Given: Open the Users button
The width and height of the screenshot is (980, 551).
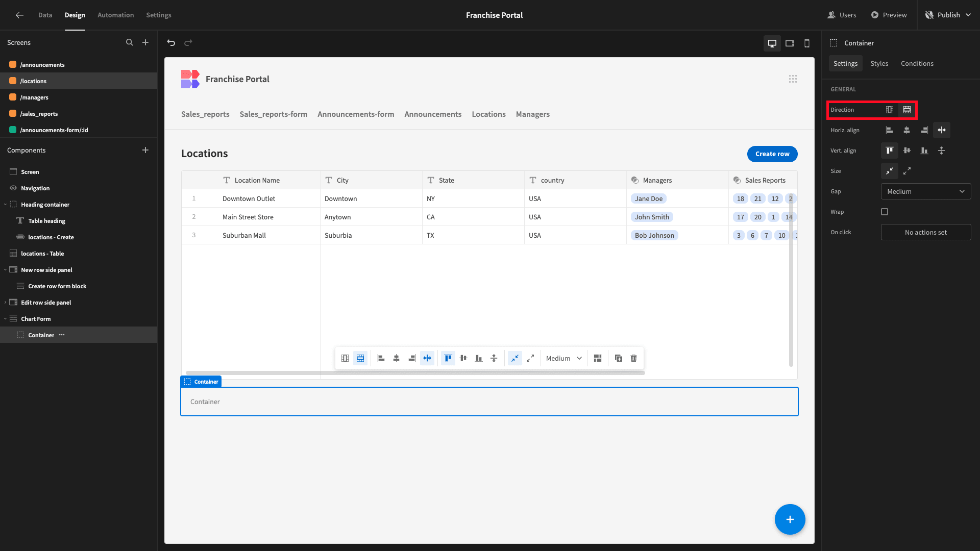Looking at the screenshot, I should point(842,15).
